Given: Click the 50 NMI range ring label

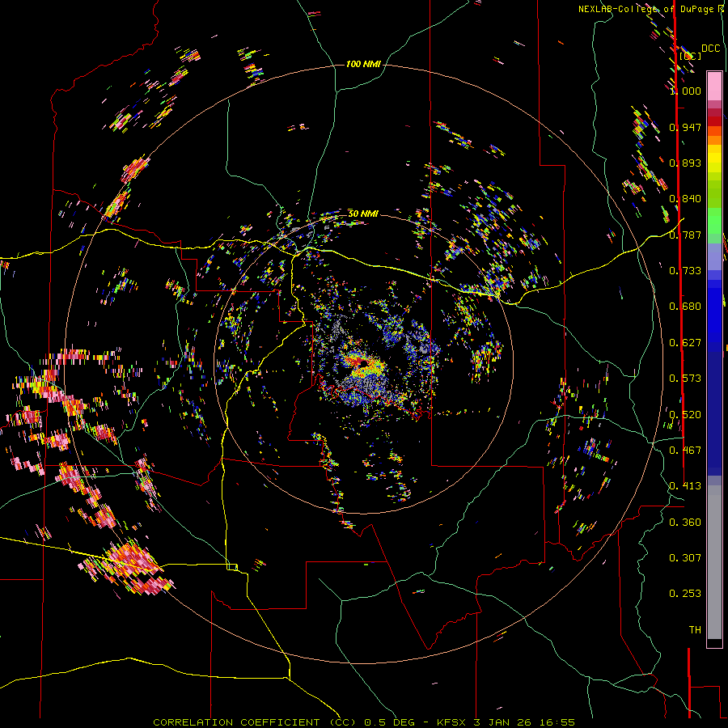Looking at the screenshot, I should click(x=363, y=214).
